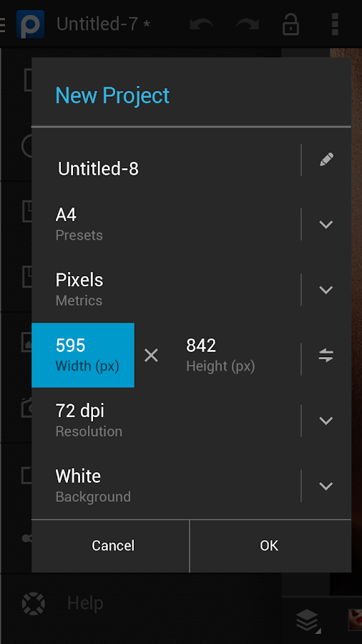Tap the layers stack icon at the bottom
Screen dimensions: 362x644
pos(308,620)
